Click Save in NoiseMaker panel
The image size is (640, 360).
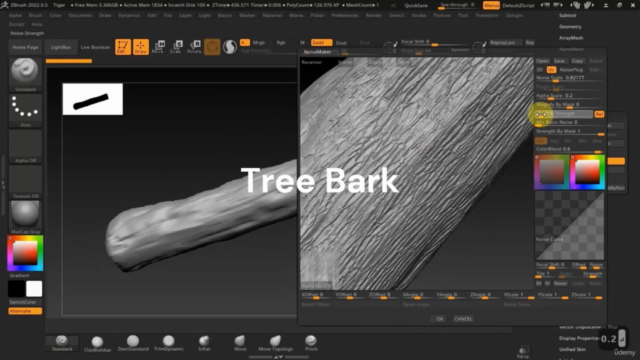tap(559, 61)
